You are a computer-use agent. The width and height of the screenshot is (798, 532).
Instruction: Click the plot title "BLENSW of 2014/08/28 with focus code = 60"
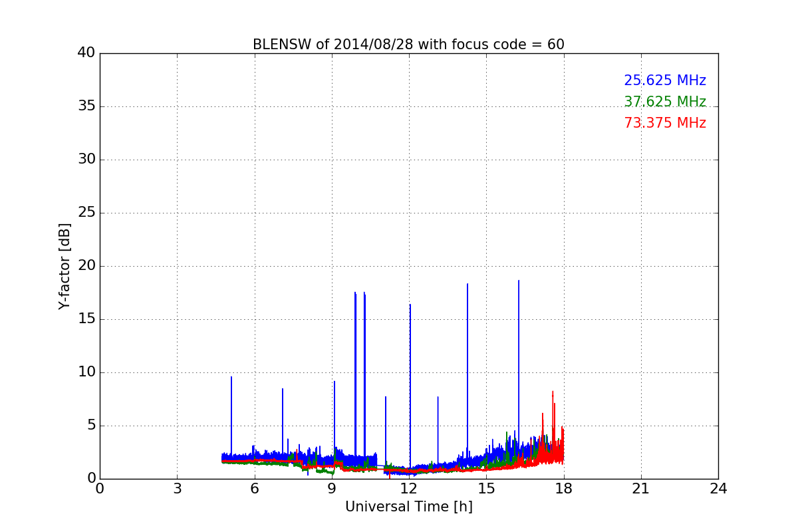408,45
